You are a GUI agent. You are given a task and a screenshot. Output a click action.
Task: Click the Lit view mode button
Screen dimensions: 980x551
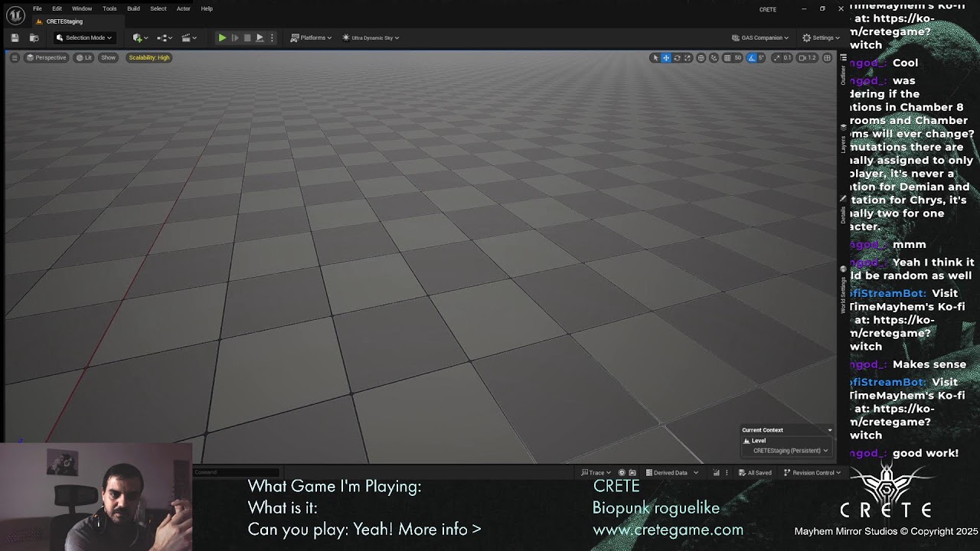[84, 57]
